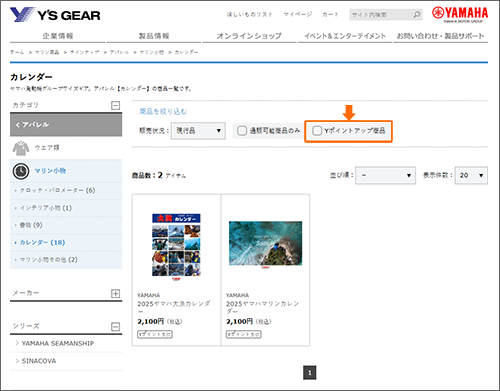This screenshot has width=500, height=391.
Task: Click Yポイント badge under マリンカレンダー
Action: (x=244, y=334)
